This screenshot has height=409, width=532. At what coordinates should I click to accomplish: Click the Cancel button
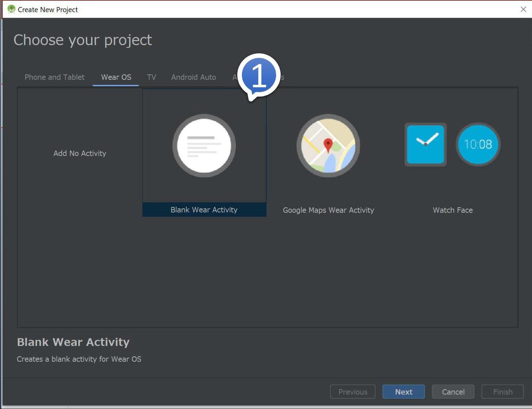pos(453,392)
